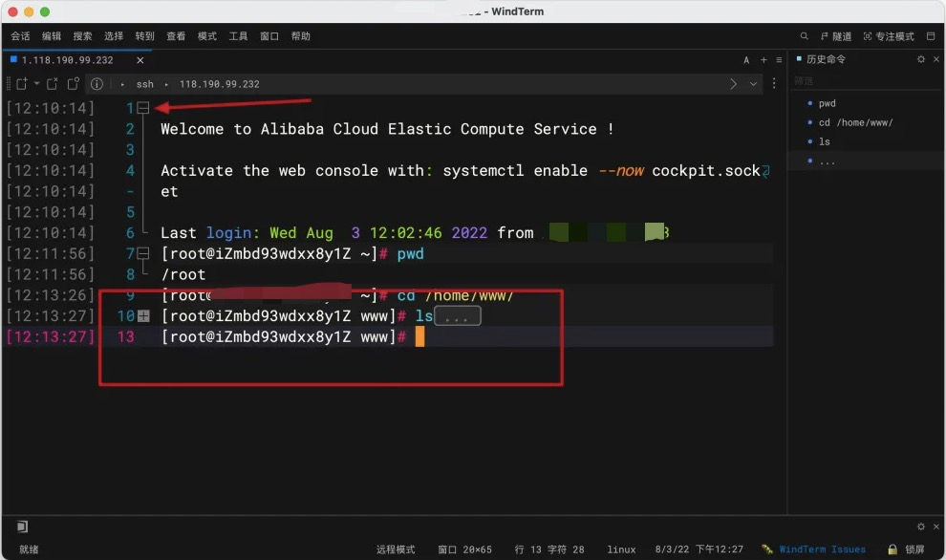Click the 筛选 filter field in the history panel

tap(866, 81)
